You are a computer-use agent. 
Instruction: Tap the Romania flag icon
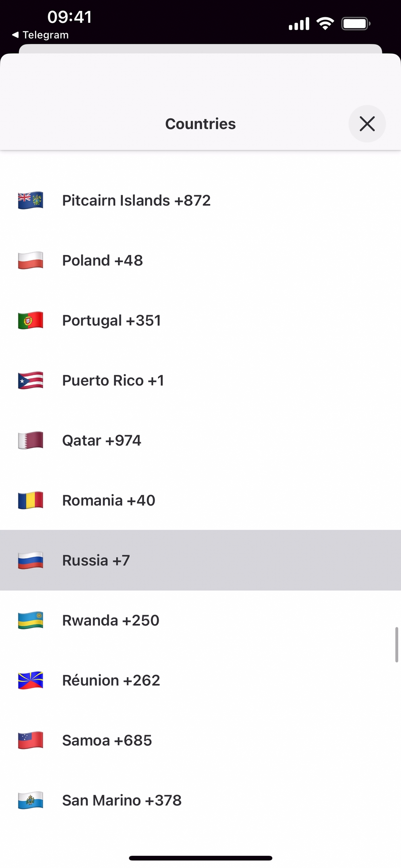(31, 500)
